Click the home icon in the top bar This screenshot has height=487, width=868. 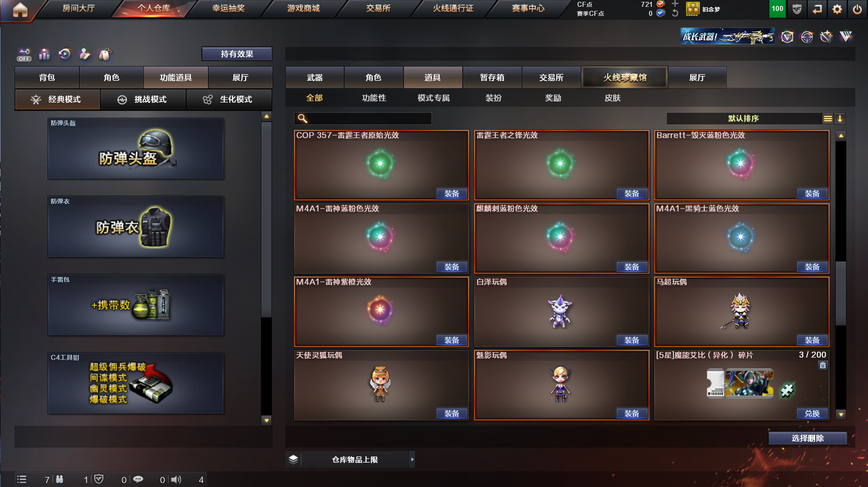pyautogui.click(x=20, y=10)
